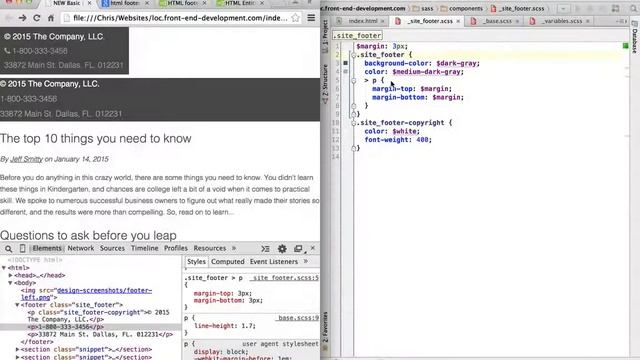The image size is (640, 360).
Task: Open the Project tool window
Action: [x=325, y=36]
